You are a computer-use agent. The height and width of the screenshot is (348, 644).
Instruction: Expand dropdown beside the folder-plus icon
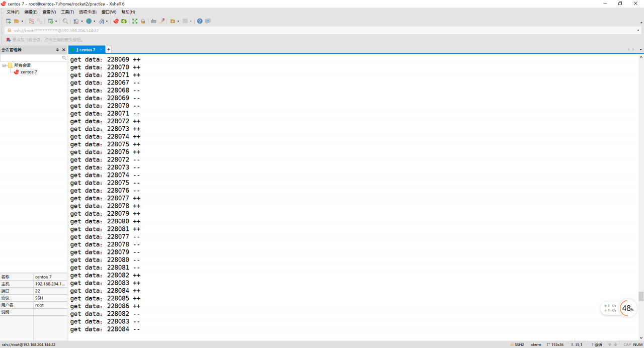178,21
